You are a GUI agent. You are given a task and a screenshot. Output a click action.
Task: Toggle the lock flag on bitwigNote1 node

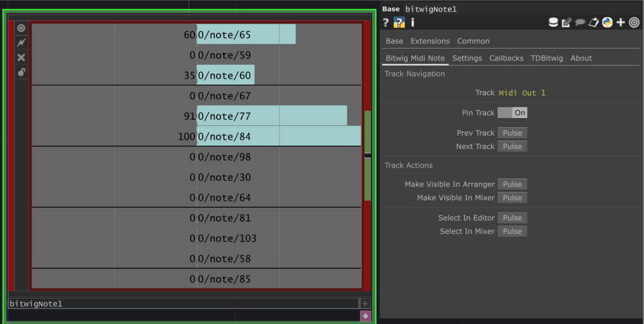pos(21,72)
